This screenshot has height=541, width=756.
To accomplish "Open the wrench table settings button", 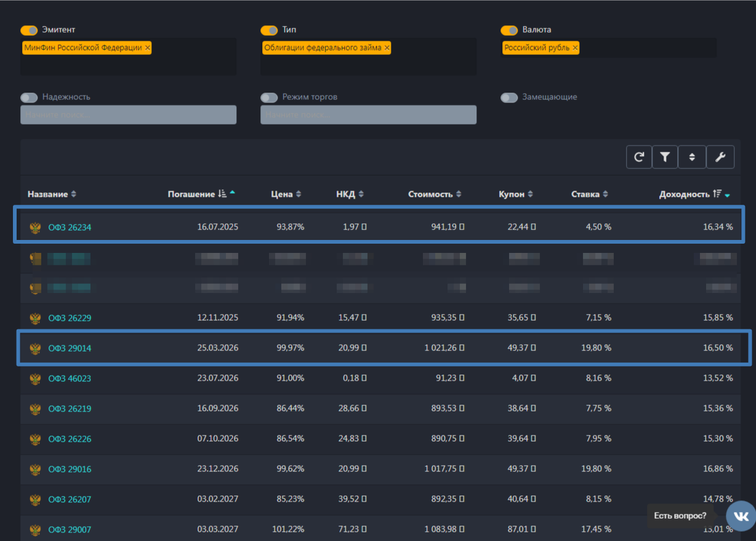I will pyautogui.click(x=720, y=157).
